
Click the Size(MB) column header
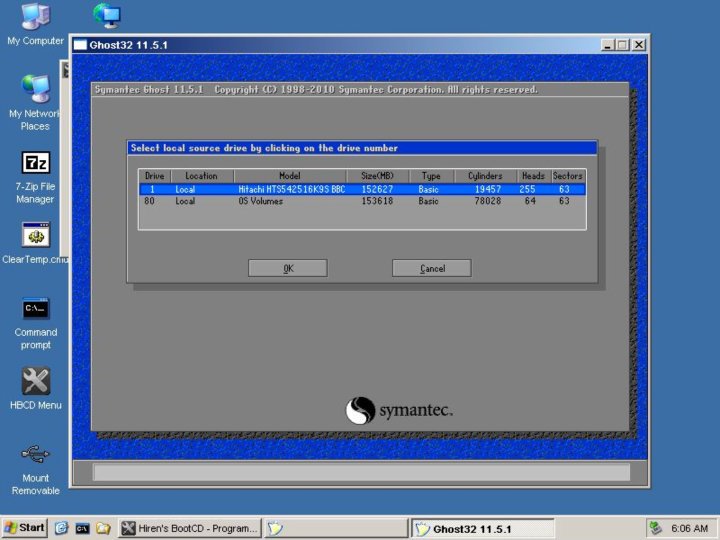pyautogui.click(x=377, y=176)
